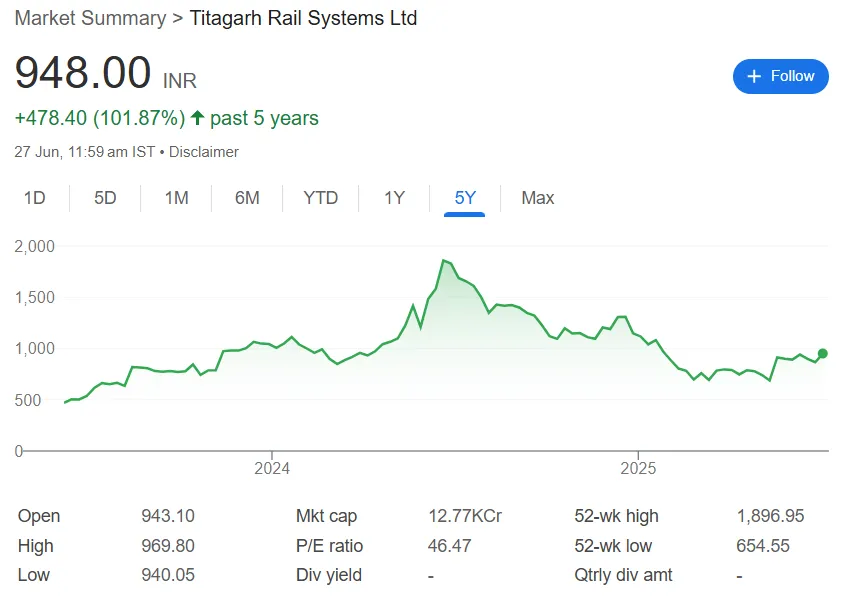
Task: Click the P/E ratio label
Action: (x=330, y=546)
